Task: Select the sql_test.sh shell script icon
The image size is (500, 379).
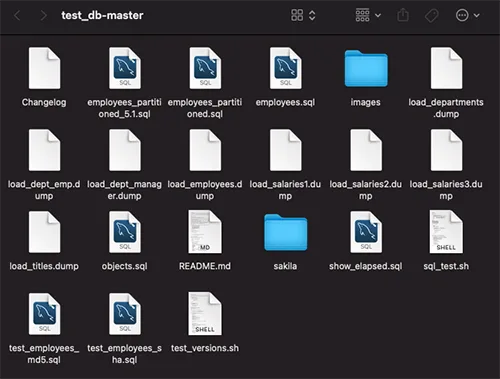Action: click(x=446, y=232)
